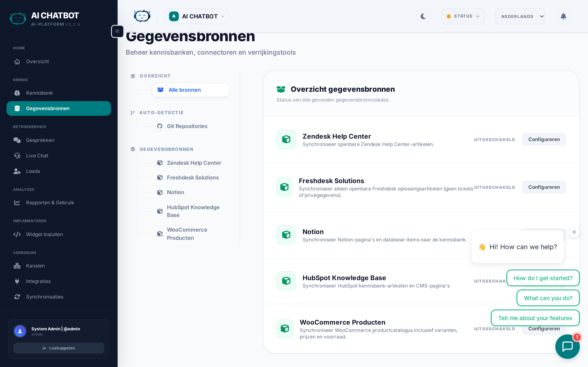Open the floating chat widget bubble

coord(567,346)
